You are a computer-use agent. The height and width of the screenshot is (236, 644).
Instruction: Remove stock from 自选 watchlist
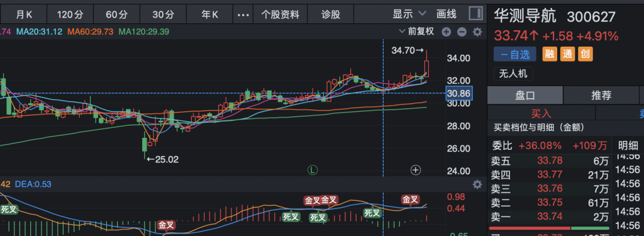click(515, 54)
